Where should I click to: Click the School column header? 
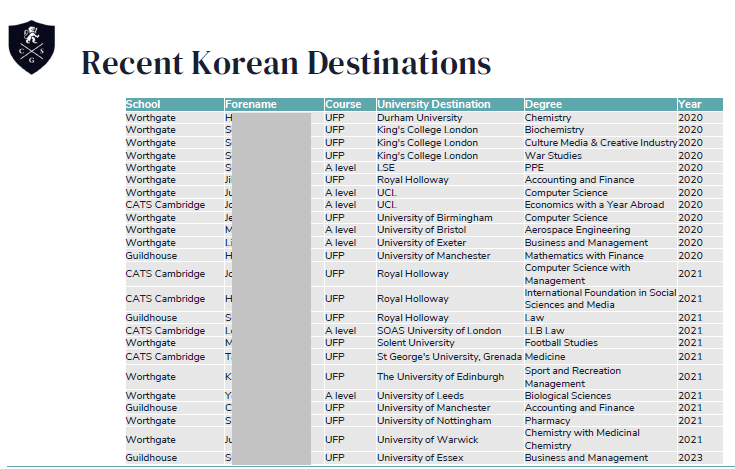(174, 104)
